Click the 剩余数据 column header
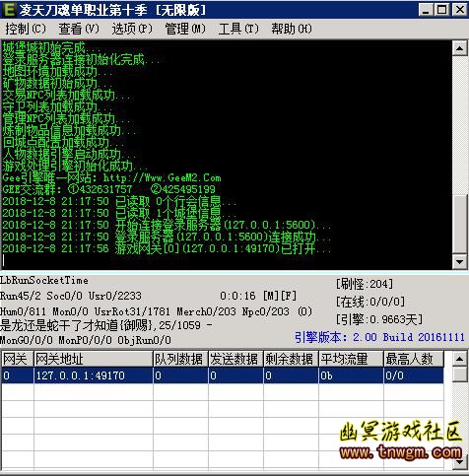The height and width of the screenshot is (476, 469). click(x=291, y=359)
